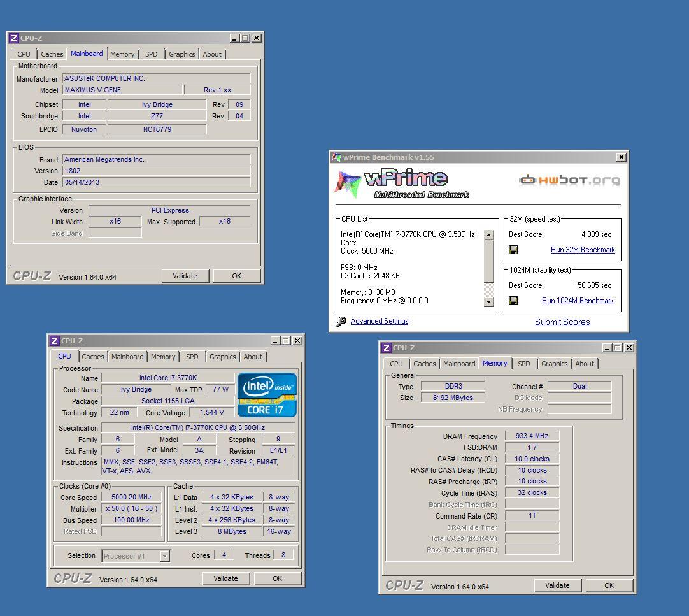Open the Processor #1 selection dropdown
Viewport: 689px width, 616px height.
click(x=164, y=556)
